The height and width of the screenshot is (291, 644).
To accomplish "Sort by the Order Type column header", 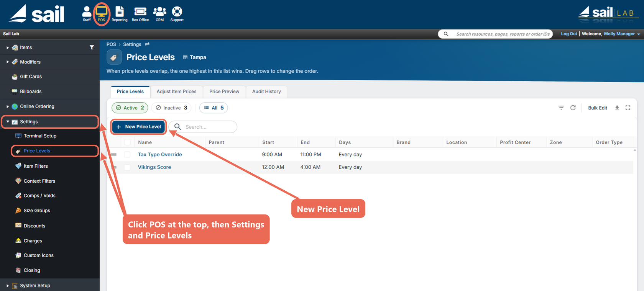I will coord(609,142).
